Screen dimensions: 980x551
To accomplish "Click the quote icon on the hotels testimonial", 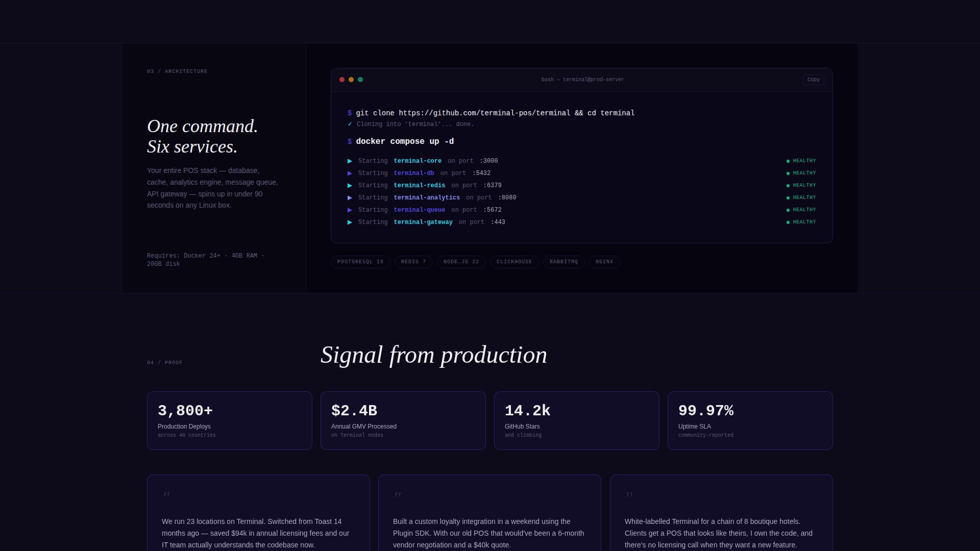I will coord(629,494).
